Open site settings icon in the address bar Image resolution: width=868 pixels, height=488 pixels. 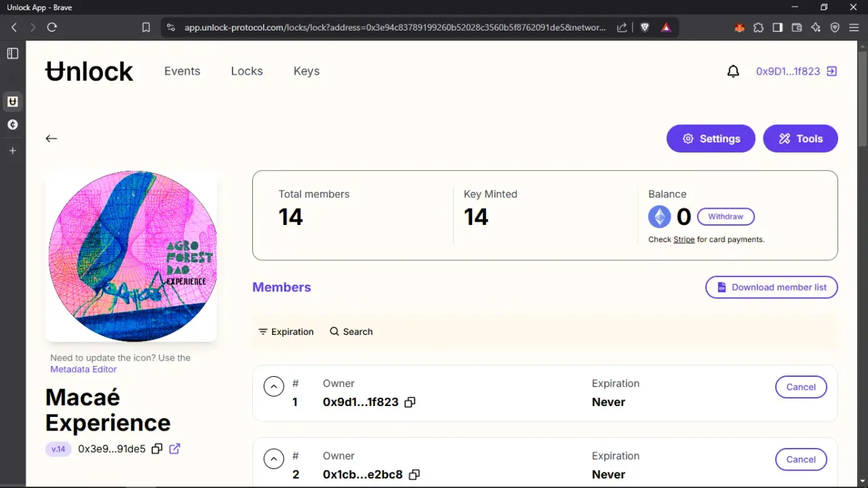171,27
